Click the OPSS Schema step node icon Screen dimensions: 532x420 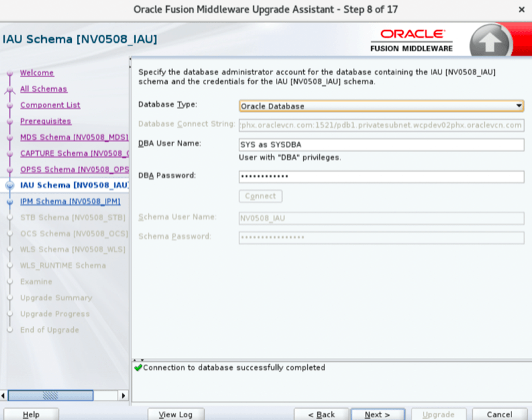coord(10,170)
